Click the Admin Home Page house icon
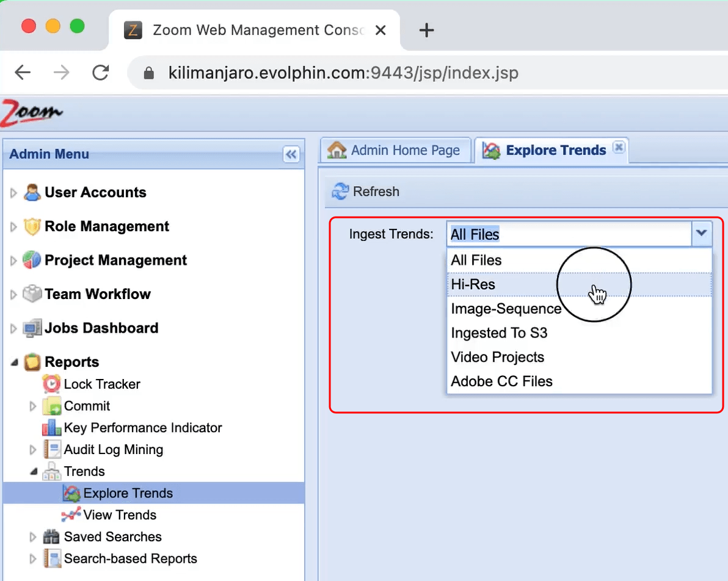Image resolution: width=728 pixels, height=581 pixels. [x=337, y=150]
